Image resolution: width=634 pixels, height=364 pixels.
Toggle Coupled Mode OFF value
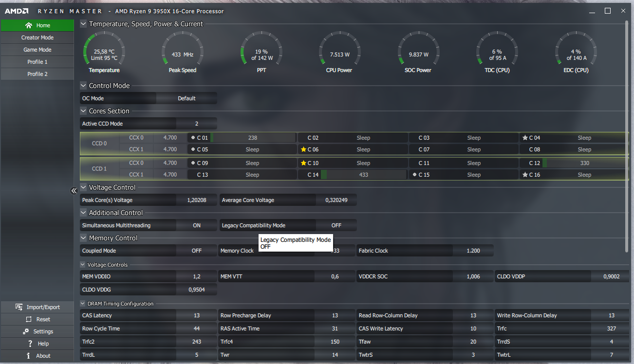click(197, 251)
